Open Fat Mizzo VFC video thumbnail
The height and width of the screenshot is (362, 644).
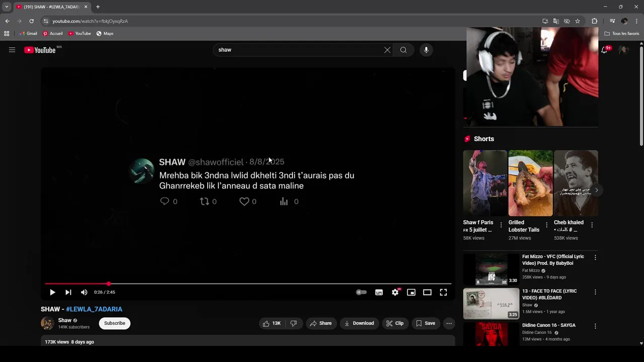pyautogui.click(x=491, y=269)
